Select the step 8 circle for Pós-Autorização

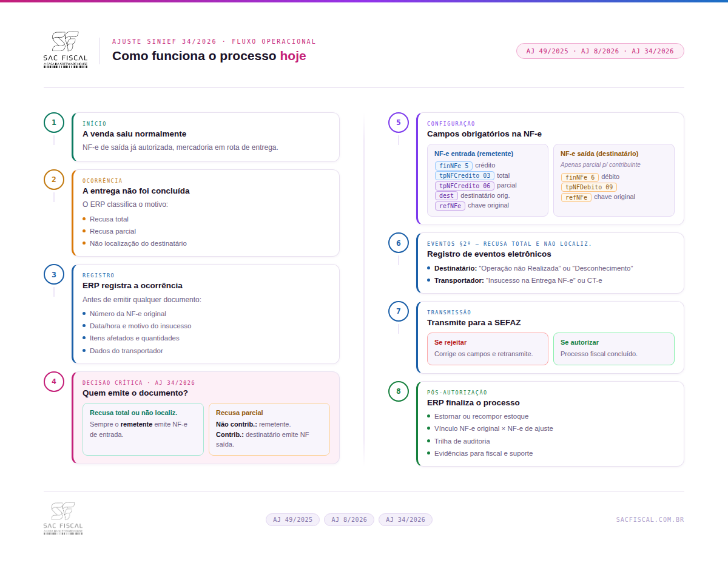pos(399,391)
